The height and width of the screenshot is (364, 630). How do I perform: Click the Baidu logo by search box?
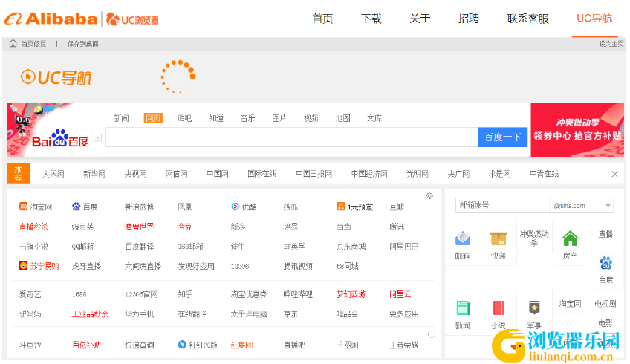pos(60,138)
